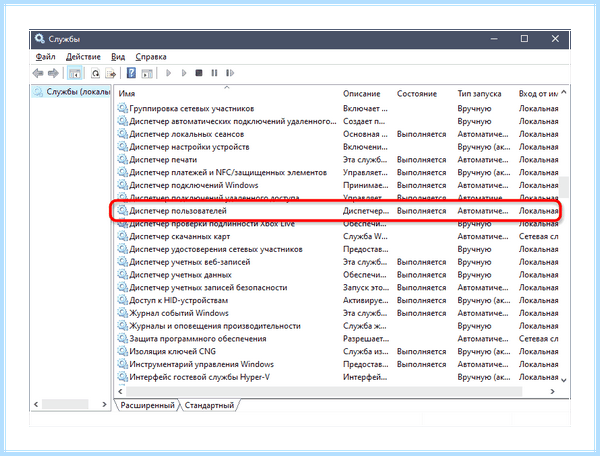Select Диспетчер печати service row
The height and width of the screenshot is (456, 600).
[338, 160]
